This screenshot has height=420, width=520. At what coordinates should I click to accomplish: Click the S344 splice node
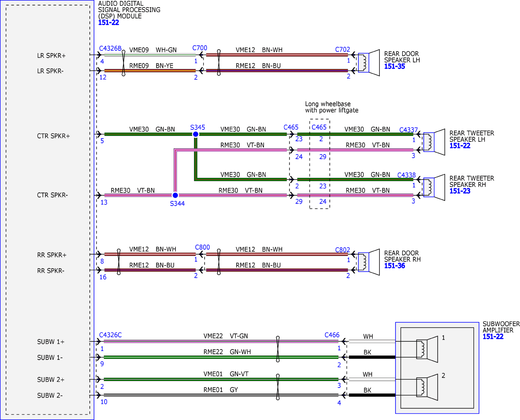(175, 195)
